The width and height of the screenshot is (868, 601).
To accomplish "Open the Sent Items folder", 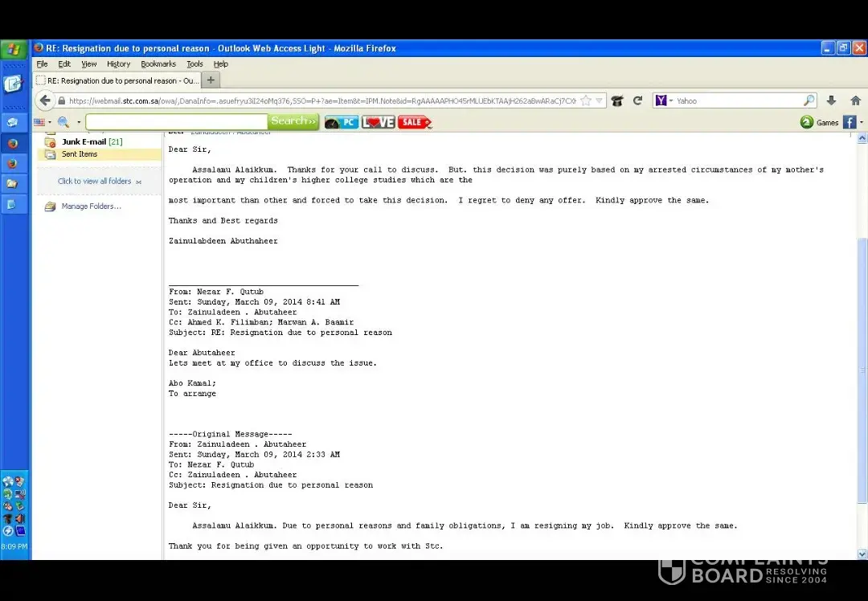I will pos(79,154).
